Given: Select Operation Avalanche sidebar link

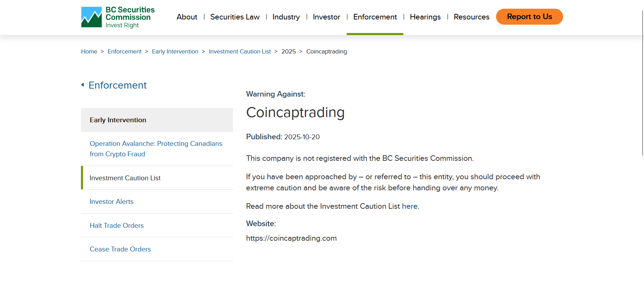Looking at the screenshot, I should point(156,149).
